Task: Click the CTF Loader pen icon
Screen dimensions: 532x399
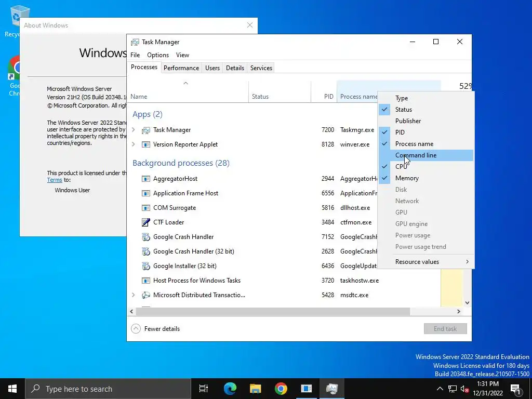Action: coord(146,222)
